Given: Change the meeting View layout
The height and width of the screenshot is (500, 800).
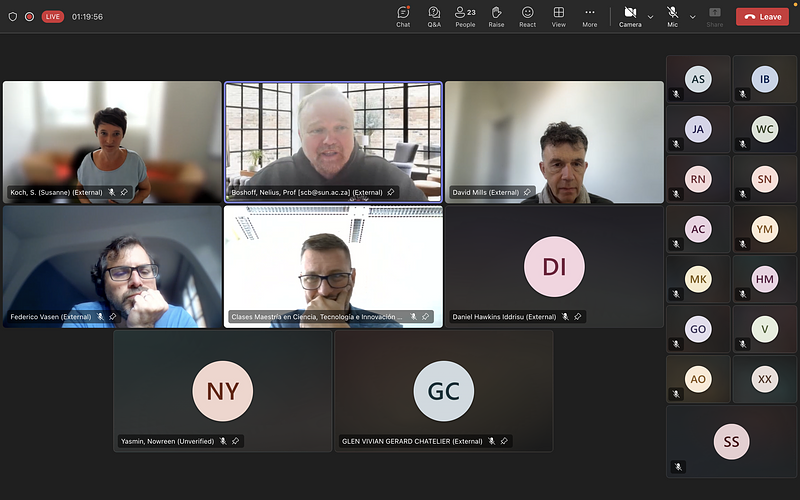Looking at the screenshot, I should pos(558,16).
